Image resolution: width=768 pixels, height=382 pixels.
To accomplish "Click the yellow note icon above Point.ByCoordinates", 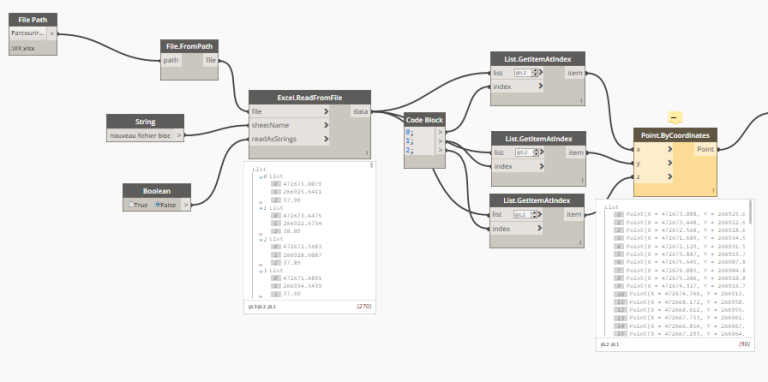I will point(675,118).
